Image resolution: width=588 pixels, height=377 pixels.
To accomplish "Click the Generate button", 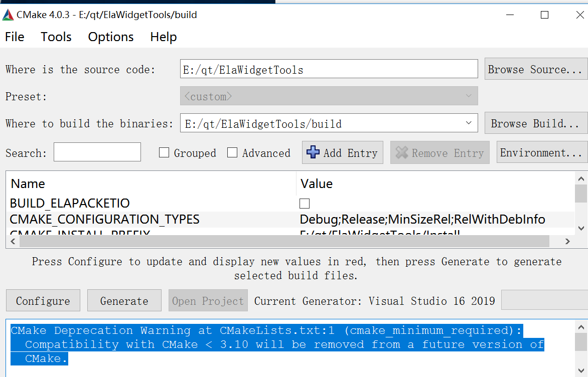I will 124,301.
